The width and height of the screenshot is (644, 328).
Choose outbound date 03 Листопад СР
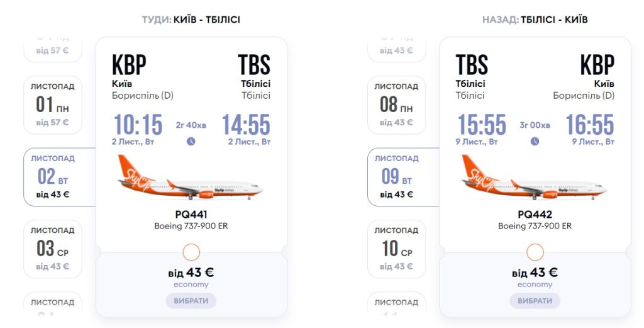(x=53, y=249)
